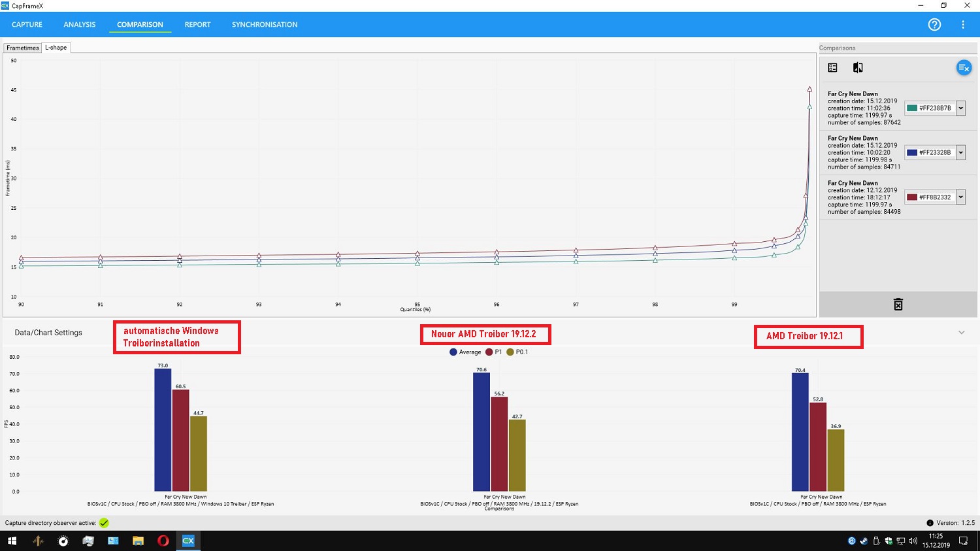Click the blue #FF23328B color swatch
This screenshot has height=551, width=980.
[x=912, y=153]
